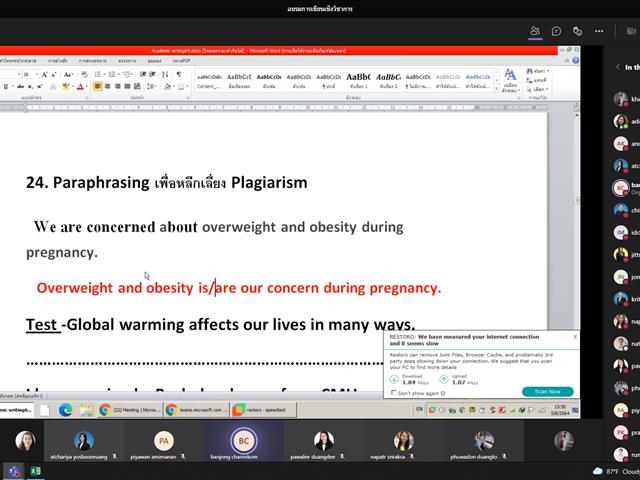This screenshot has width=640, height=480.
Task: Open Excel from the Windows taskbar
Action: coord(36,471)
